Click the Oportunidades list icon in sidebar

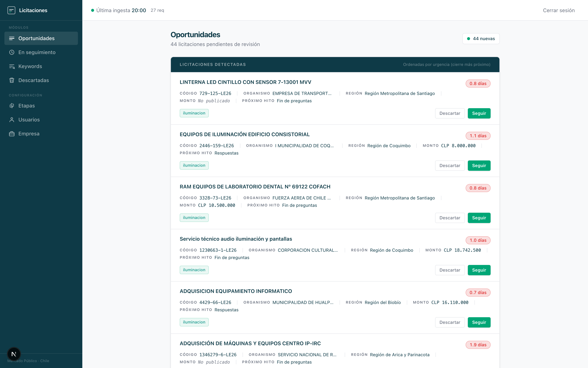tap(12, 38)
